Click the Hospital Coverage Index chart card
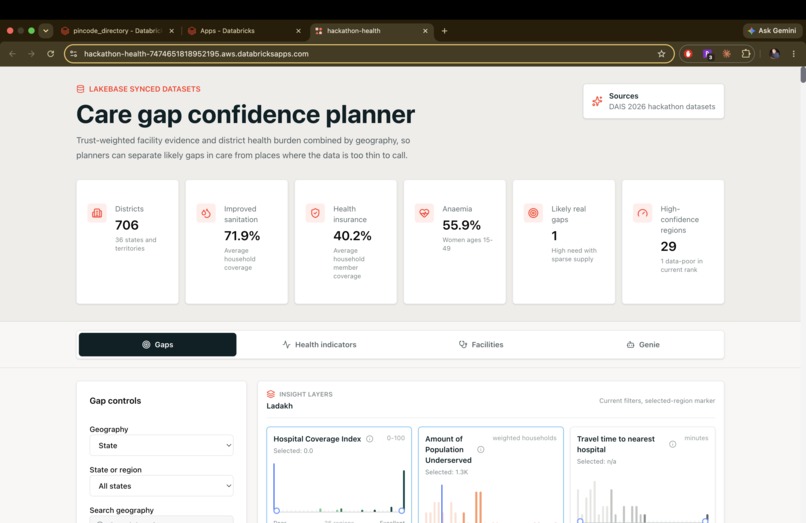The height and width of the screenshot is (523, 806). 339,475
